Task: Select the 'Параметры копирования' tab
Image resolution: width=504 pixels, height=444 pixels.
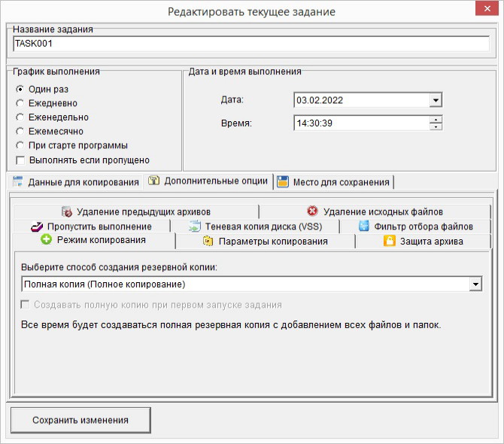Action: coord(266,242)
